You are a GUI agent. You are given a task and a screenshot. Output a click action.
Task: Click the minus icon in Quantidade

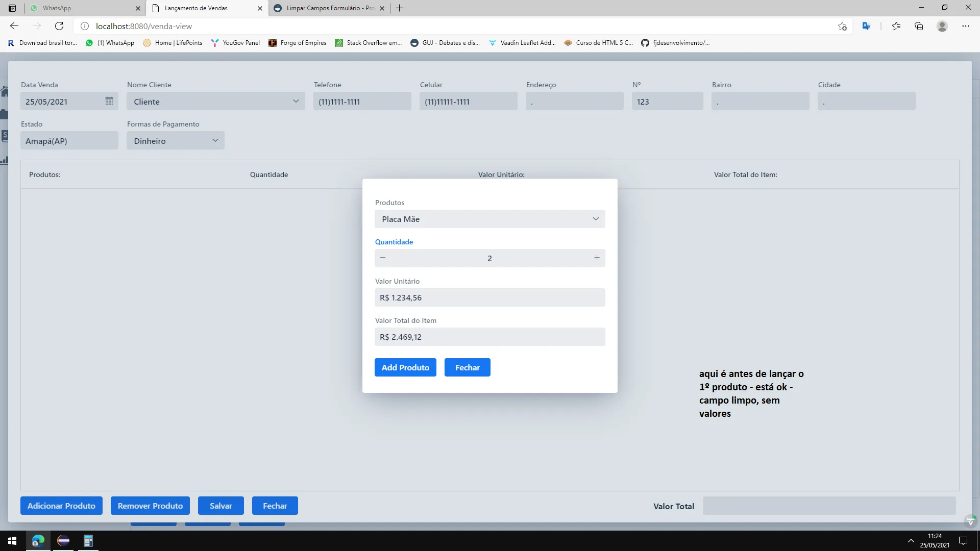(x=383, y=258)
